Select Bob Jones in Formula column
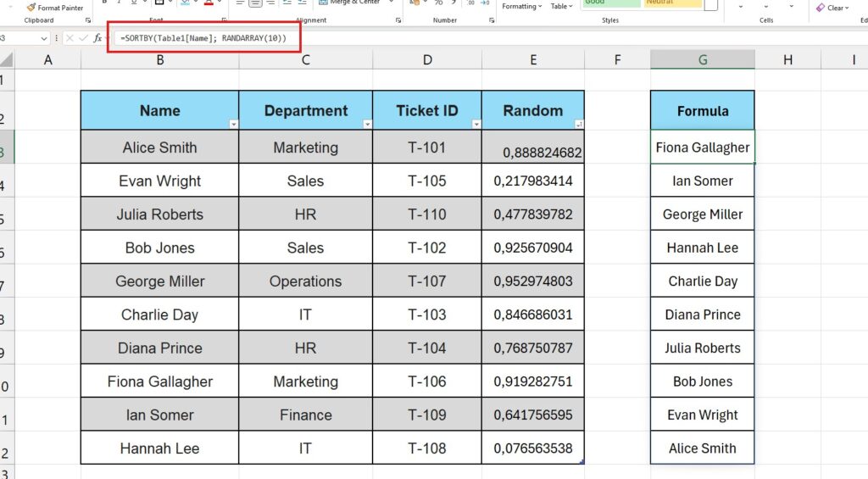 [x=703, y=381]
